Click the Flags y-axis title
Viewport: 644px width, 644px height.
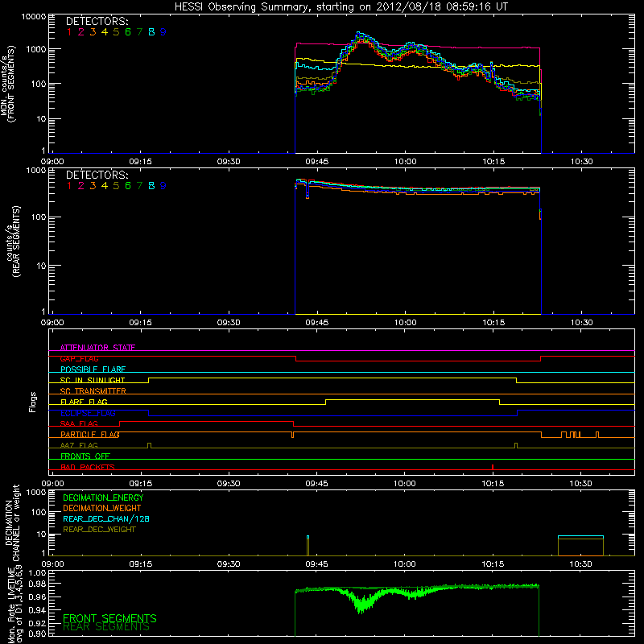click(32, 402)
